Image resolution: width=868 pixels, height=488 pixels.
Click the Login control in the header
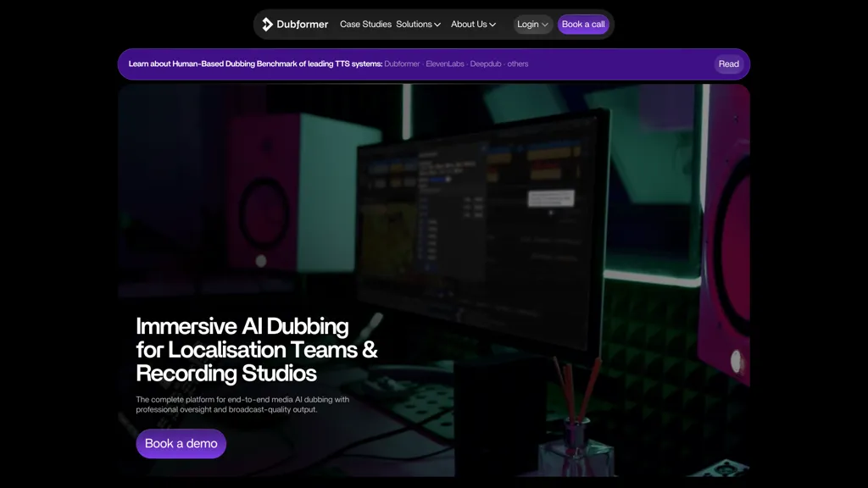[527, 24]
